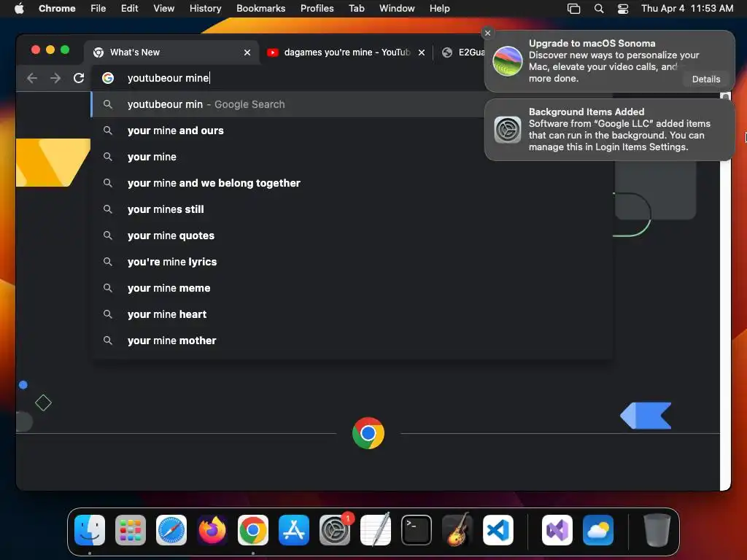Choose the 'your mine meme' suggestion
The image size is (747, 560).
[352, 287]
